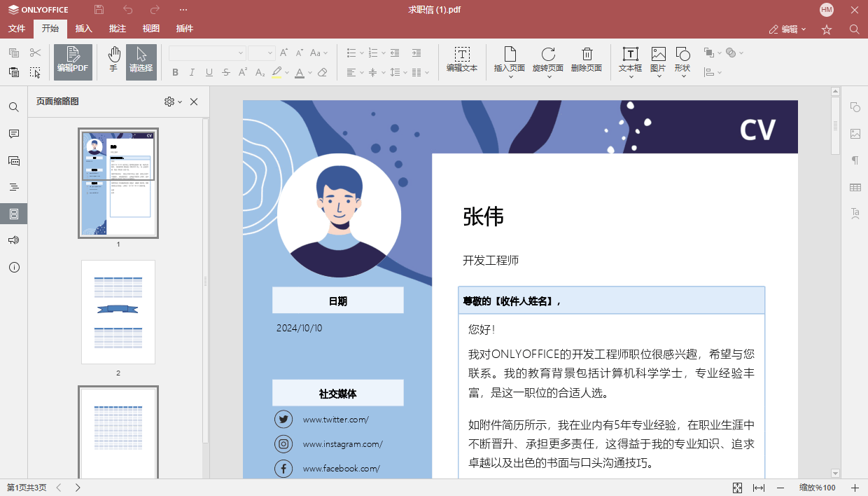Screen dimensions: 868x496
Task: Toggle italic formatting
Action: [x=191, y=72]
